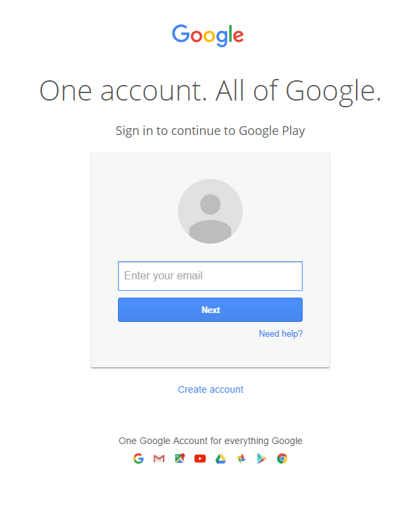Click the Google Search "G" icon
Image resolution: width=420 pixels, height=523 pixels.
138,459
